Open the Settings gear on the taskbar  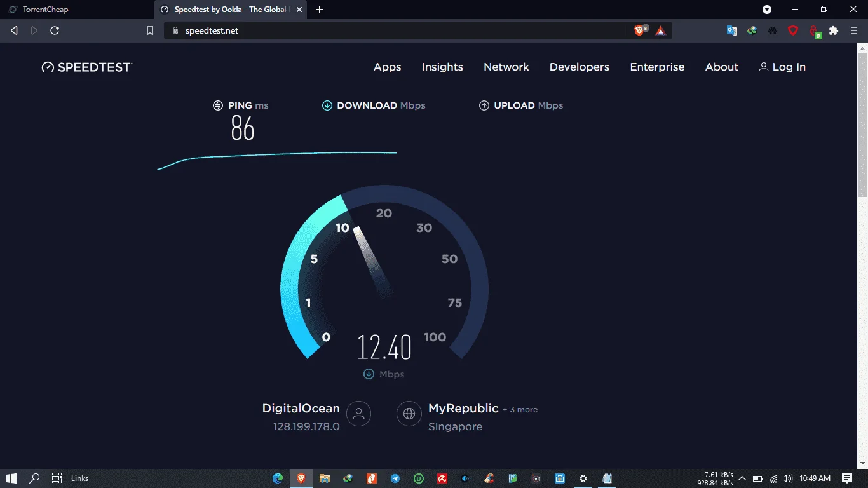point(583,478)
